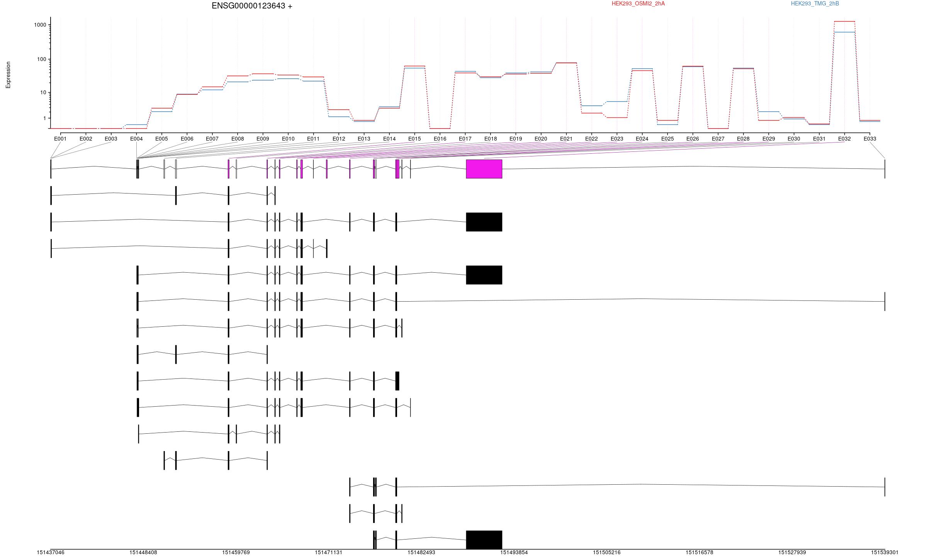Click the exon label E030

pos(794,139)
